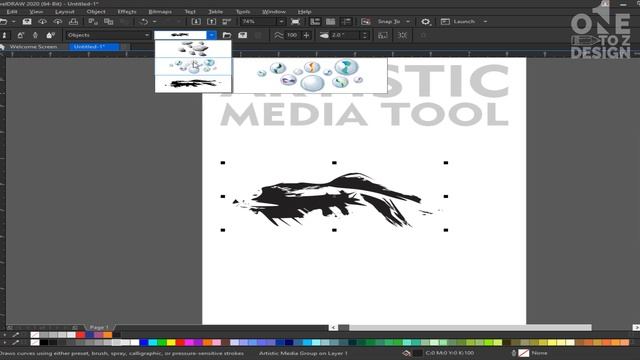Toggle the Snap Off button

tap(365, 21)
